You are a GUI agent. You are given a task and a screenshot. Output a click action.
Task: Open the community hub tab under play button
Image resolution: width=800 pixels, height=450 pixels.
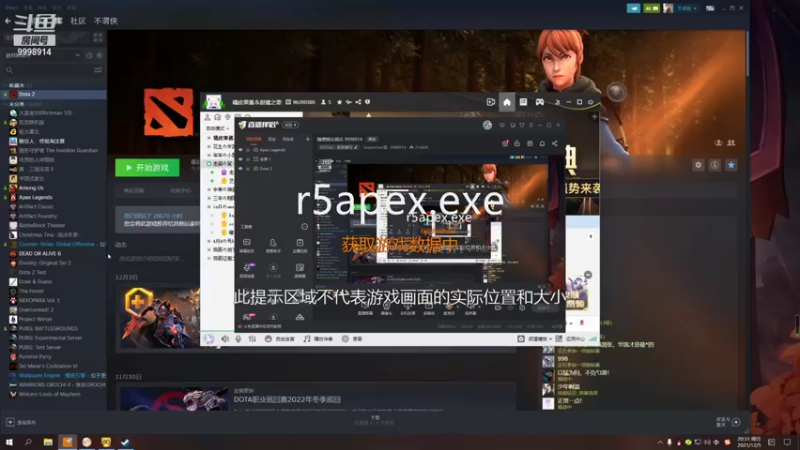(x=181, y=190)
